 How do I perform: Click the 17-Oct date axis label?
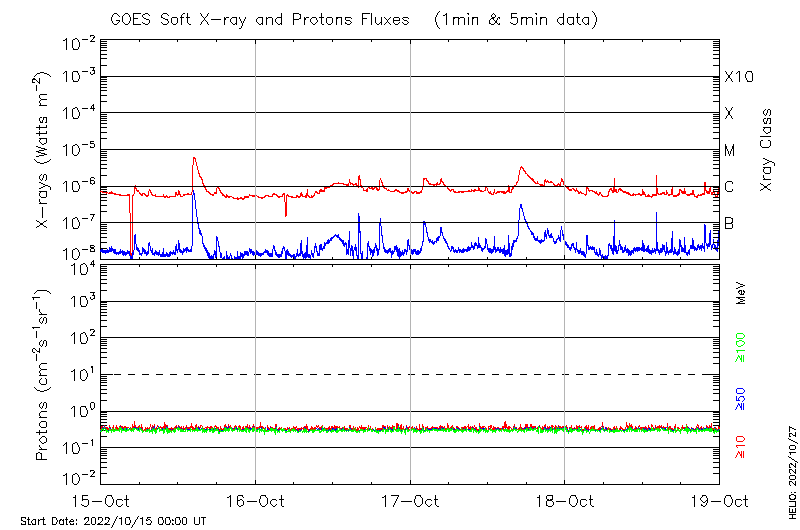pyautogui.click(x=410, y=500)
